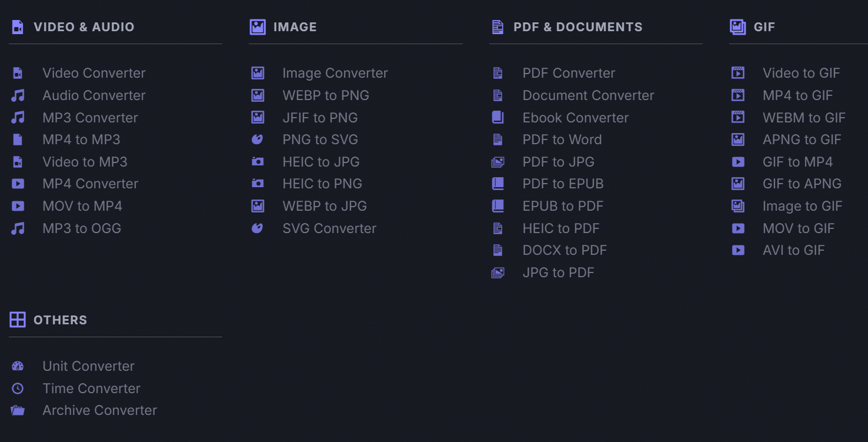Select the APNG to GIF link
The width and height of the screenshot is (868, 442).
[802, 139]
